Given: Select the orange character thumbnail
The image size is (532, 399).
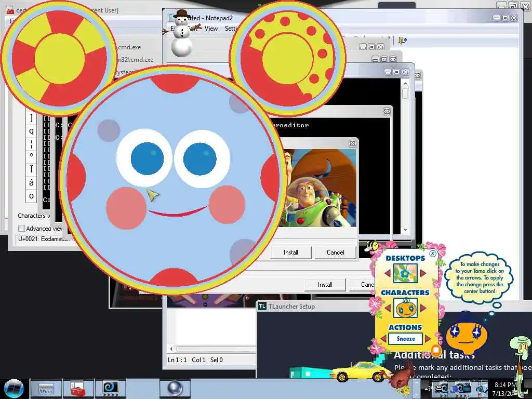Looking at the screenshot, I should (405, 308).
